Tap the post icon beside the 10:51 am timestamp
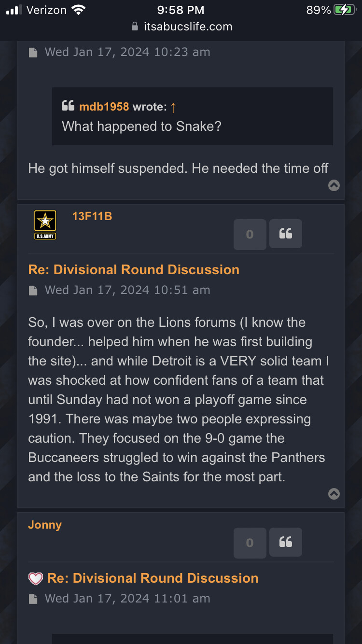Viewport: 362px width, 644px height. coord(33,290)
